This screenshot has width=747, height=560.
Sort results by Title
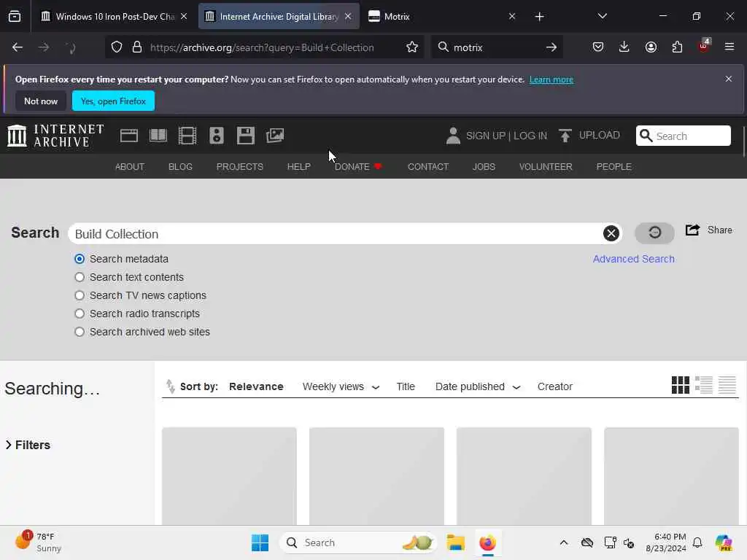406,386
